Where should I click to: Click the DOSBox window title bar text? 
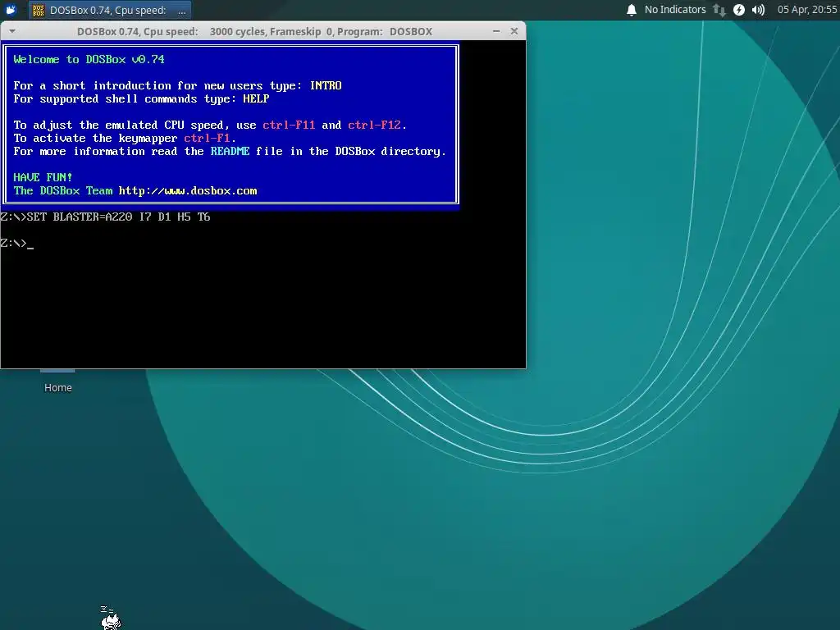click(254, 32)
